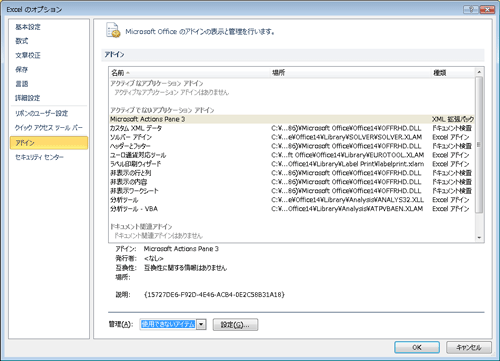Select the 分析ツール add-in row
Screen dimensions: 500x361
click(x=292, y=200)
